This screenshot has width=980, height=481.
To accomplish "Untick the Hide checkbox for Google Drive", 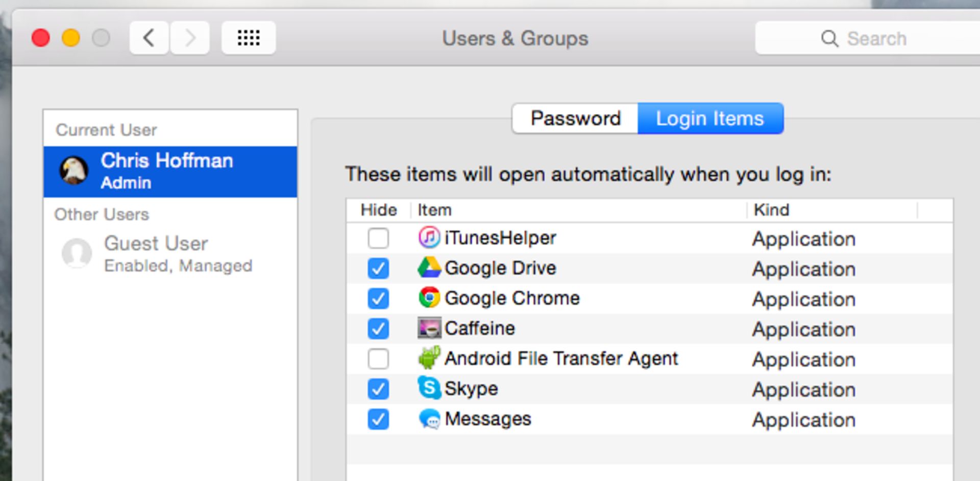I will (x=378, y=268).
